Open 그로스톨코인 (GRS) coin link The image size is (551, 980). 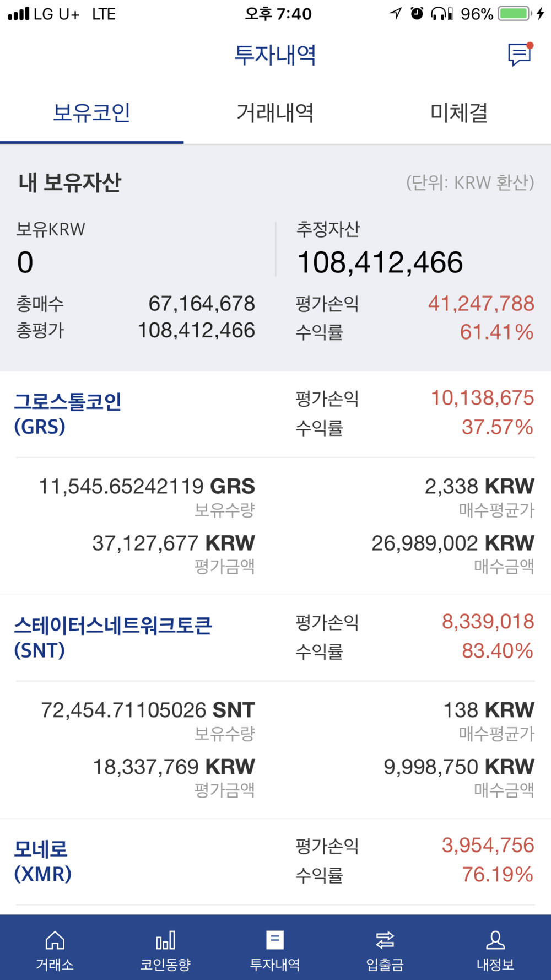pos(67,413)
